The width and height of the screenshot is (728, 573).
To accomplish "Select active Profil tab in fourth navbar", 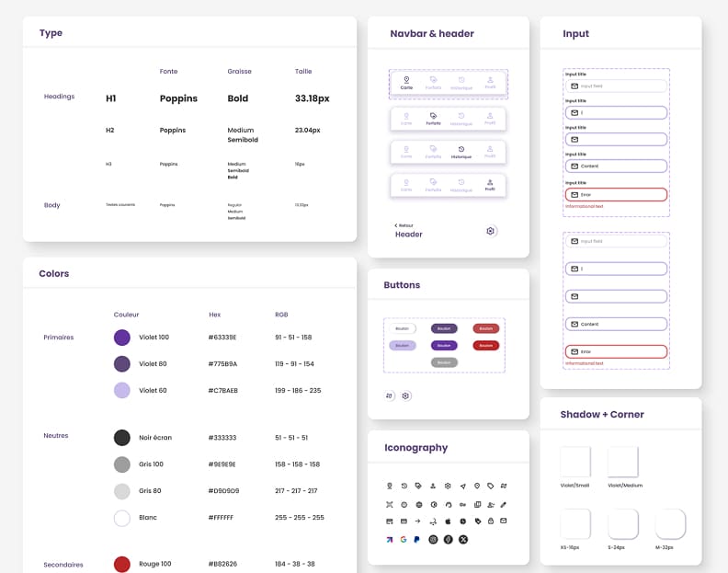I will coord(490,185).
